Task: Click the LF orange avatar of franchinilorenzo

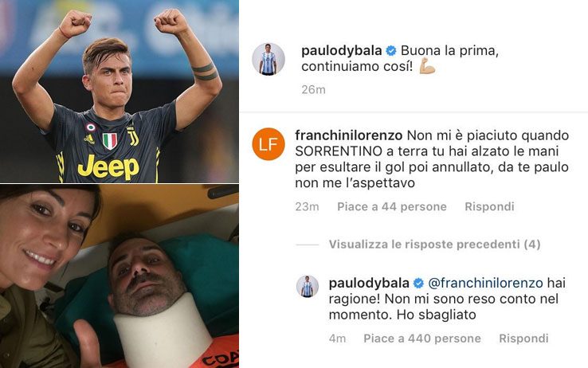Action: point(269,144)
